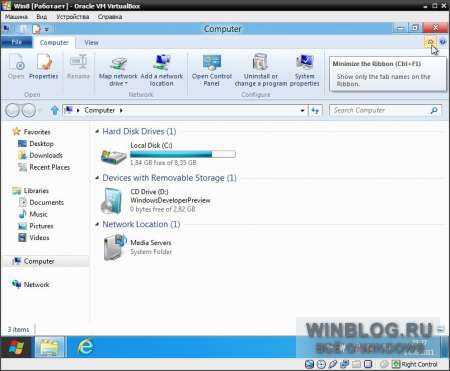The image size is (450, 371).
Task: Open the Справка menu
Action: click(x=110, y=17)
